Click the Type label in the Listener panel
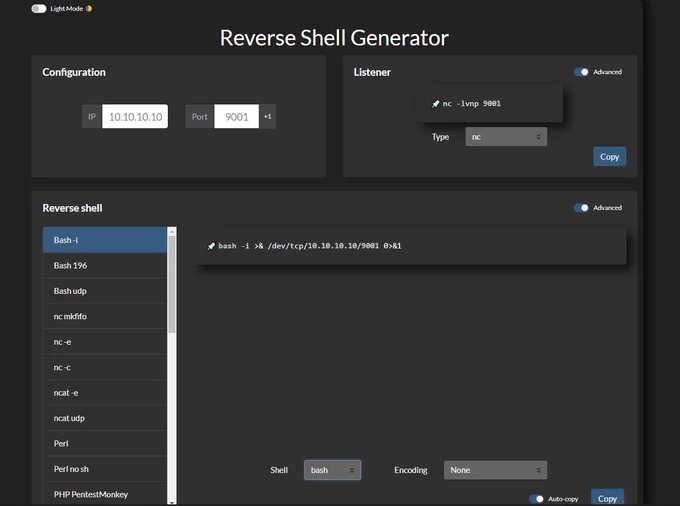680x506 pixels. pos(440,137)
